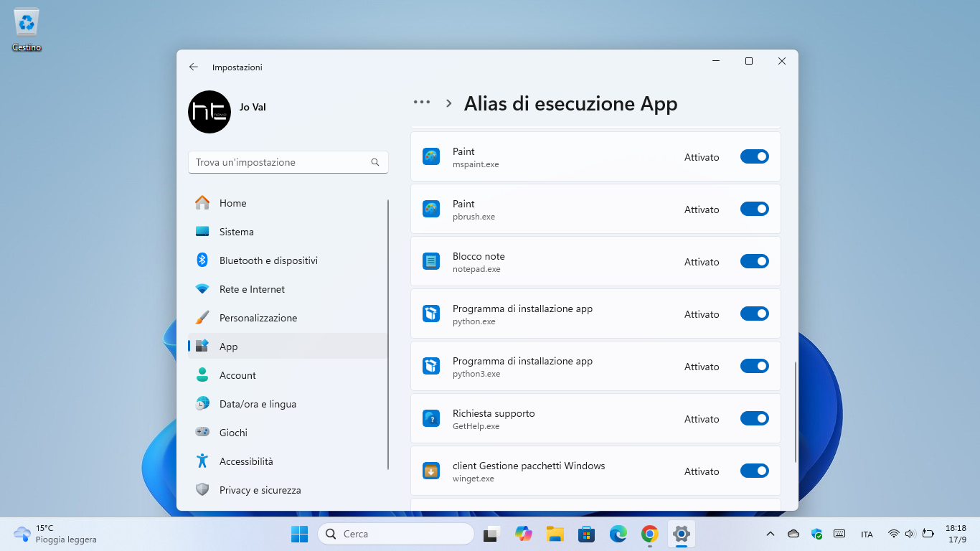Expand breadcrumb ellipsis before Alias di esecuzione
The image size is (980, 551).
coord(422,103)
